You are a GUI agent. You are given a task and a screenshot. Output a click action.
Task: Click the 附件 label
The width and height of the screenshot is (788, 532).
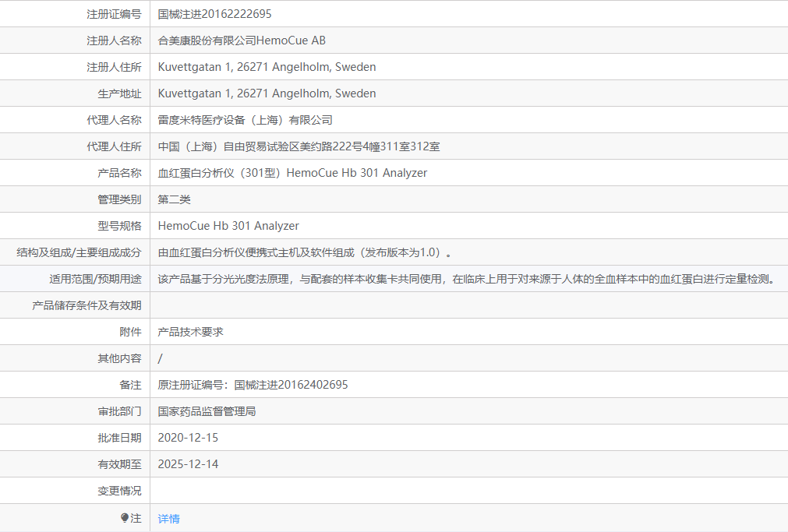[131, 332]
